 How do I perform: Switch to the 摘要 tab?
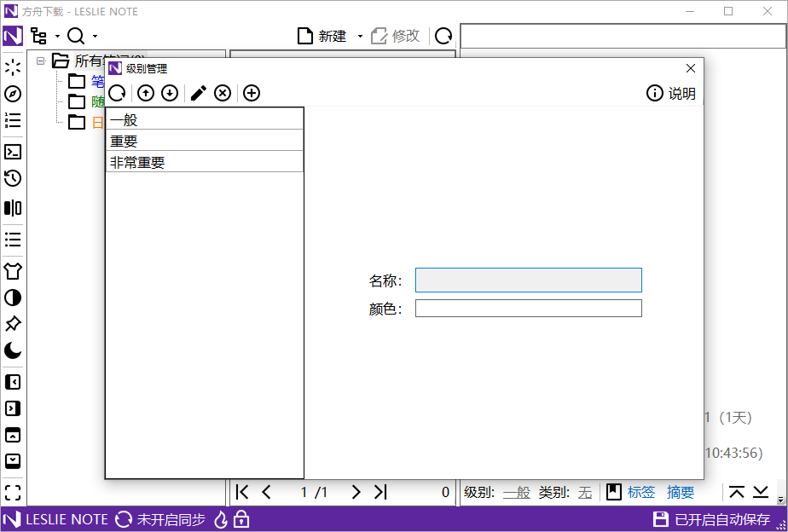(x=681, y=492)
